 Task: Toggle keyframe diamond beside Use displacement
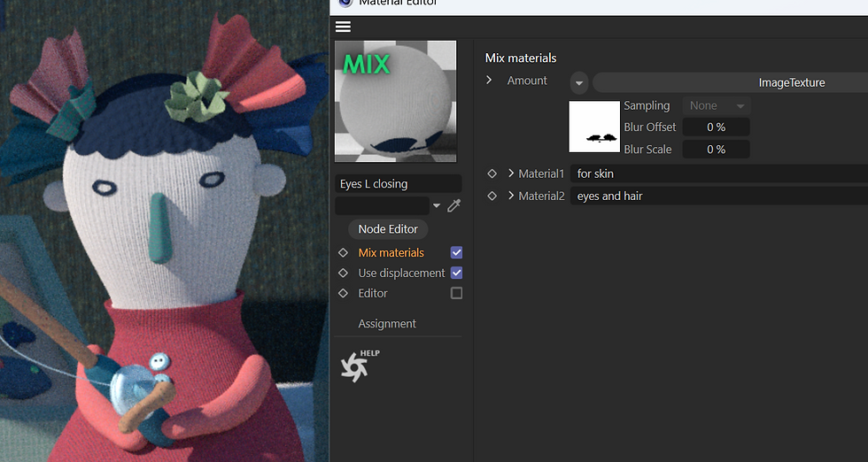344,273
